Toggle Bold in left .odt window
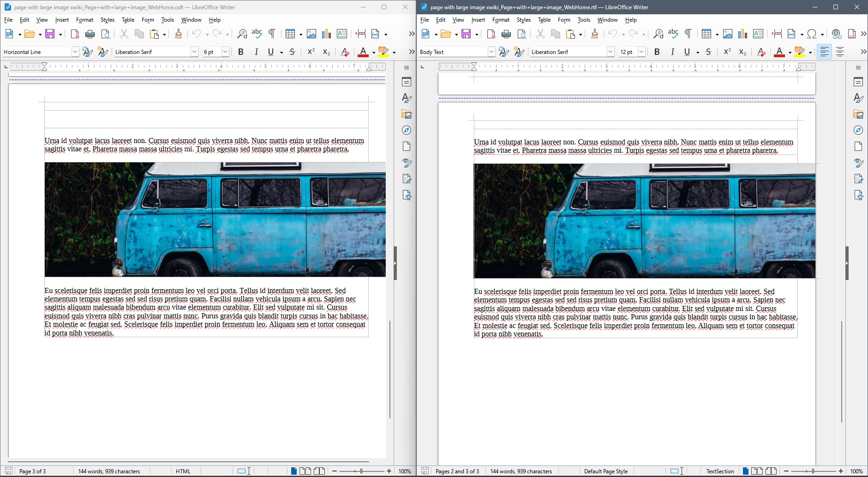This screenshot has width=868, height=477. [x=240, y=52]
